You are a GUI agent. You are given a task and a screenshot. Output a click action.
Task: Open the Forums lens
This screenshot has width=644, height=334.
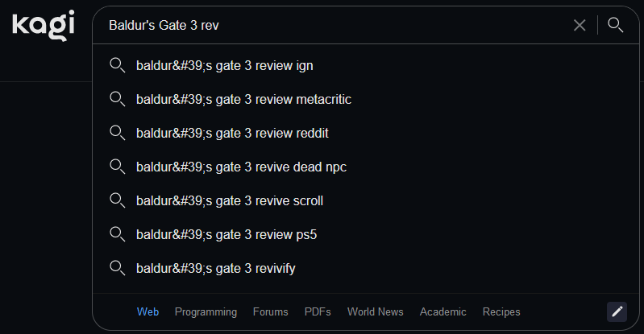tap(270, 311)
